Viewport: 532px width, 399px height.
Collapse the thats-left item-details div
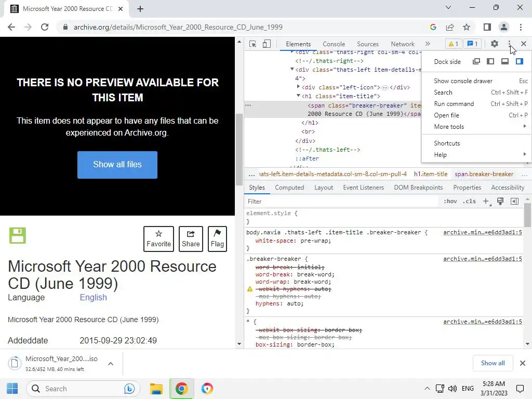(292, 69)
